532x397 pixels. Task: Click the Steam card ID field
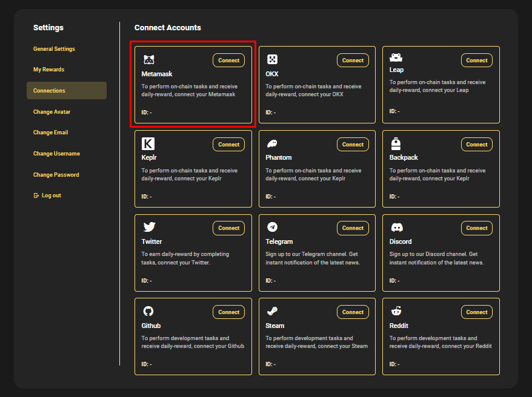(270, 364)
